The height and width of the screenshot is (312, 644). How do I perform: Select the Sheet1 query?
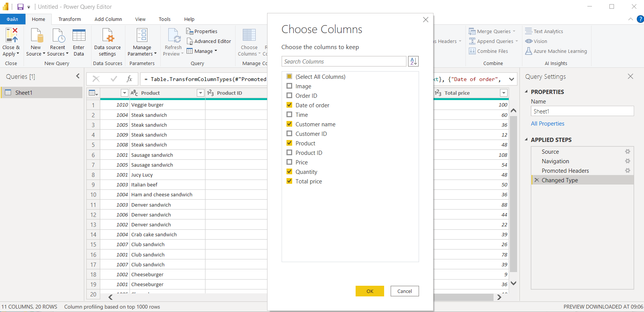[x=41, y=92]
